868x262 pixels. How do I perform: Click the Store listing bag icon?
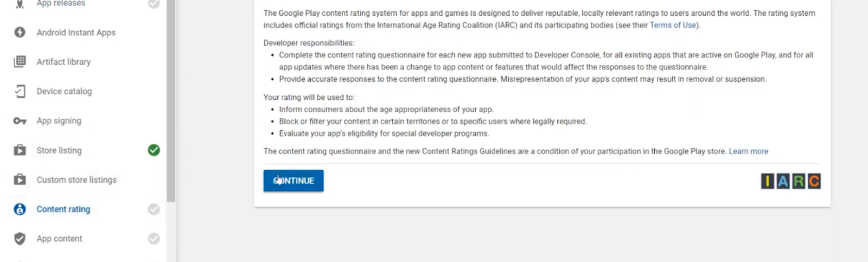pos(20,150)
